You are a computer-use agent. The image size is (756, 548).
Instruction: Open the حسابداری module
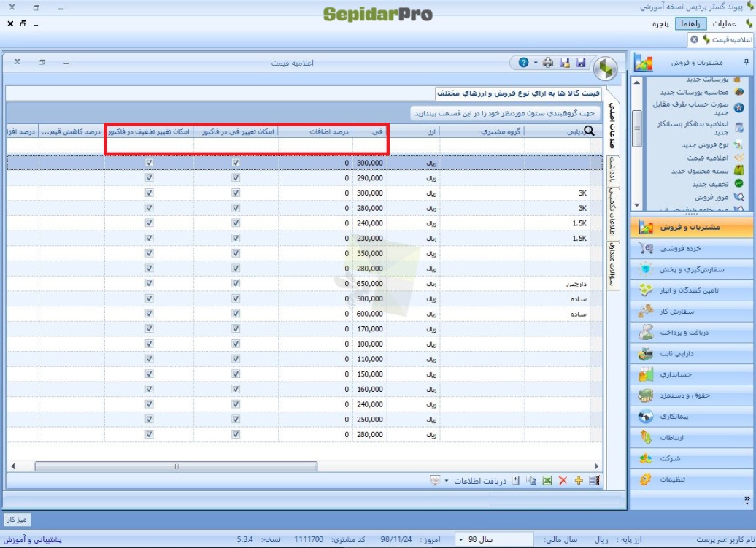(691, 374)
